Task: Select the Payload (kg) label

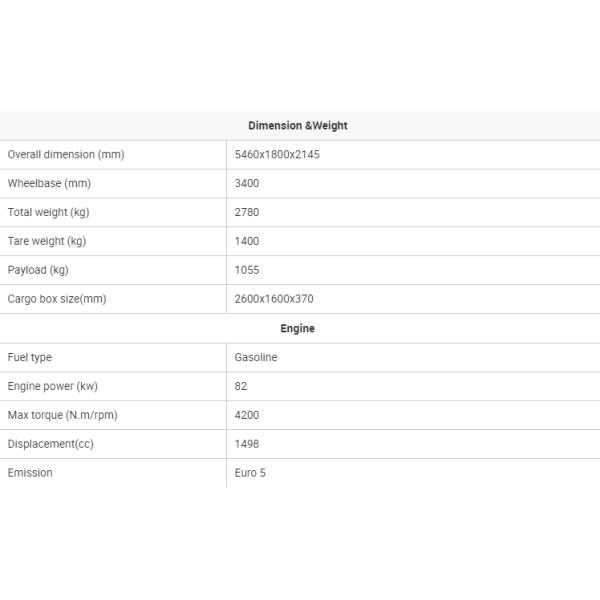Action: point(38,270)
